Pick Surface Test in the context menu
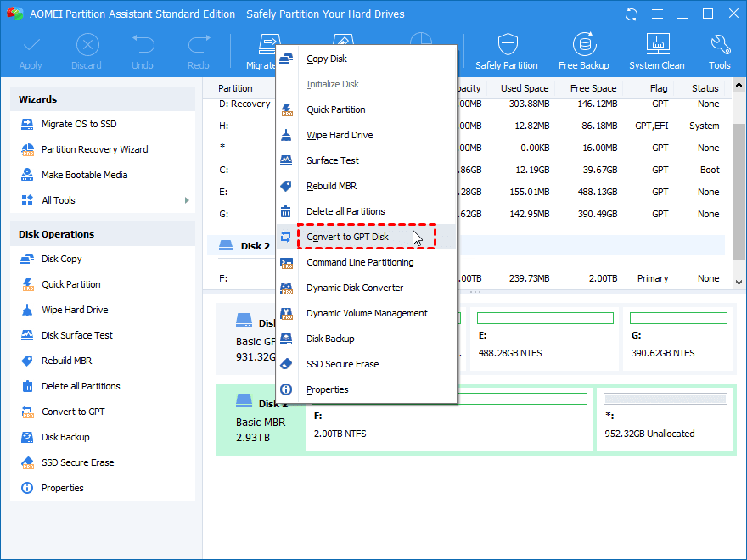This screenshot has height=560, width=747. coord(333,160)
